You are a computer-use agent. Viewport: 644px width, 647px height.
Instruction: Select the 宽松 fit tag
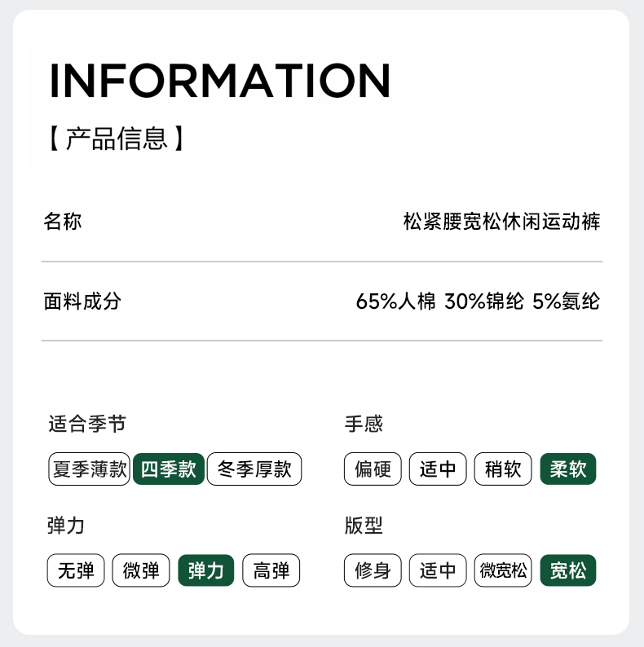[x=568, y=570]
